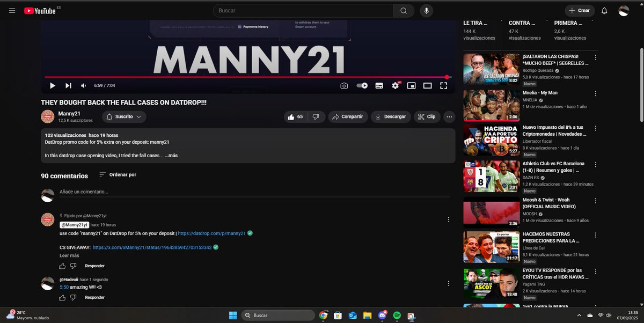The width and height of the screenshot is (644, 323).
Task: Reply to the pinned Manny21yt comment
Action: click(95, 266)
